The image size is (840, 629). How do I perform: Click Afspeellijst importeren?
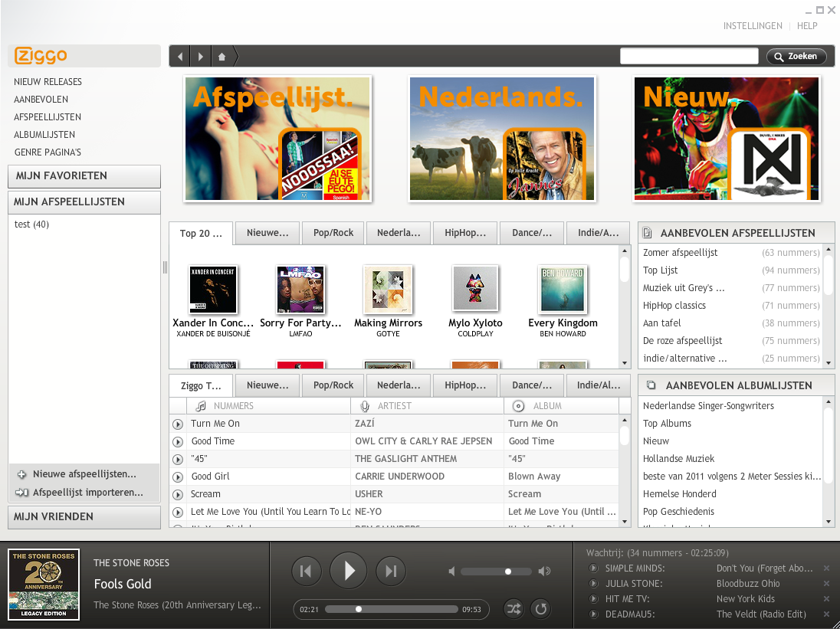tap(84, 493)
